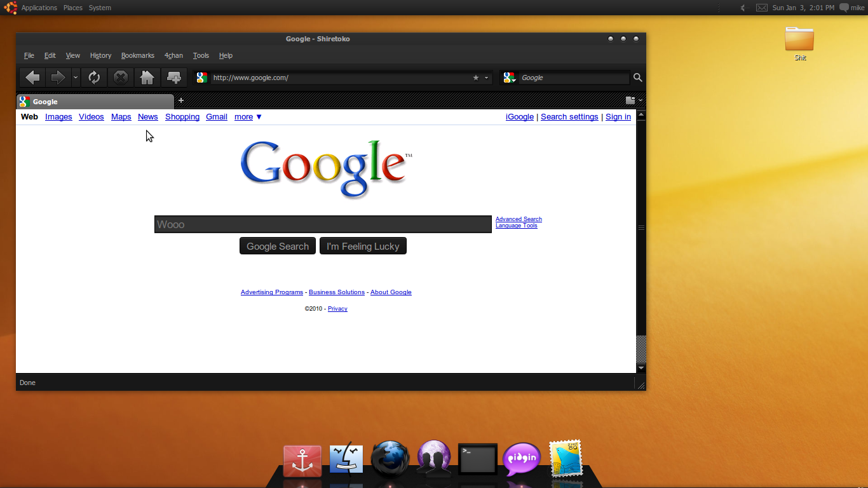Click the URL address bar field
This screenshot has height=488, width=868.
coord(341,78)
